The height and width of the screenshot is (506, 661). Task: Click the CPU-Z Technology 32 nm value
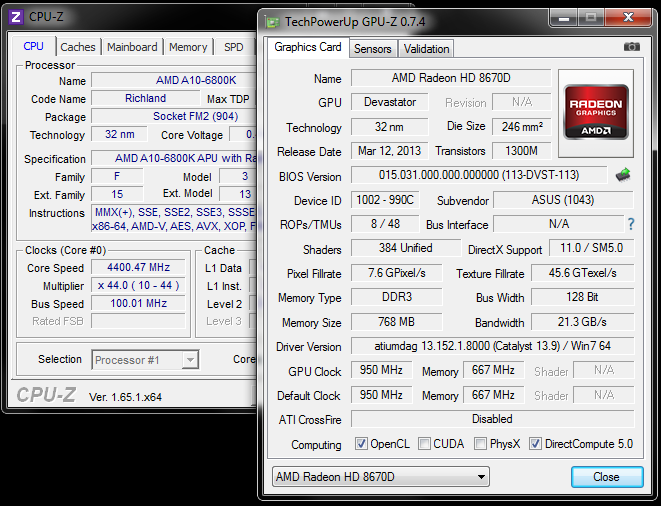click(x=119, y=134)
